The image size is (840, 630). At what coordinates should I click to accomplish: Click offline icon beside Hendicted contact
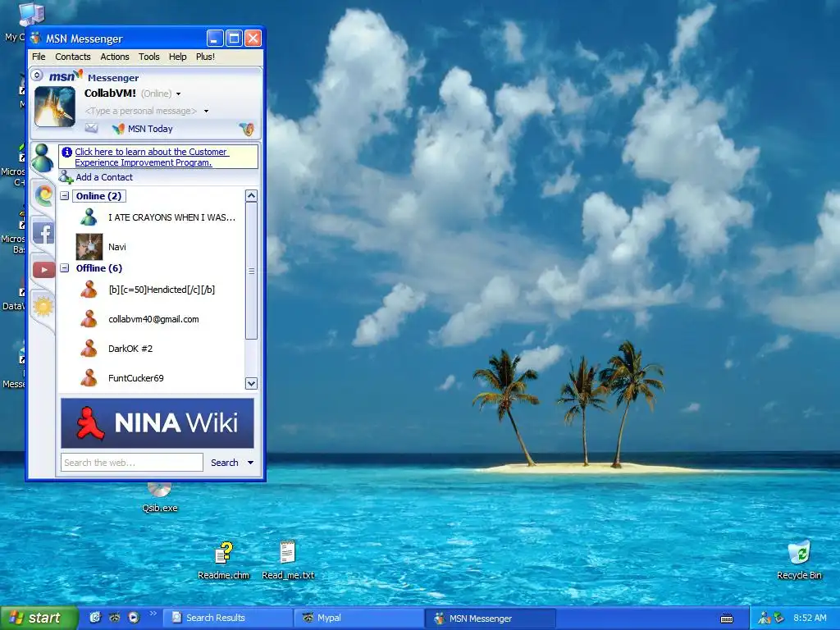(89, 290)
